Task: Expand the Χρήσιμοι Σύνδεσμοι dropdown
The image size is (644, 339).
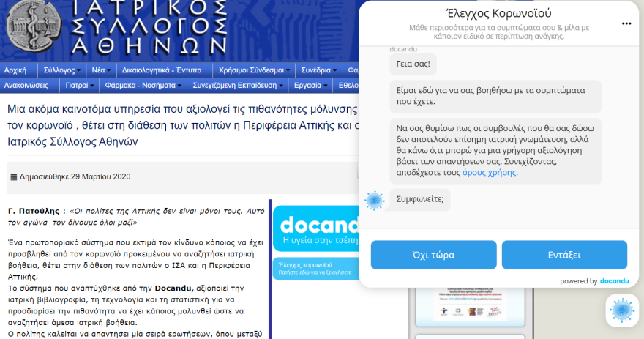Action: coord(254,70)
